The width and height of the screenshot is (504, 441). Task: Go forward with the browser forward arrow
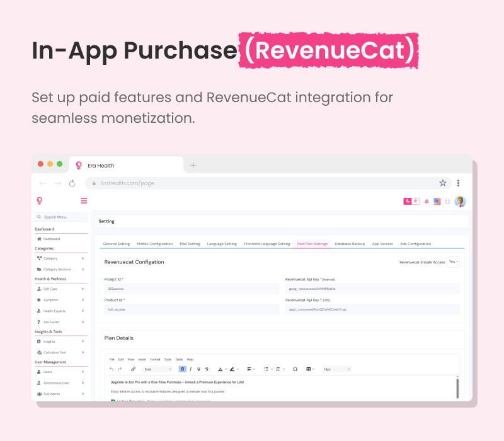pos(57,183)
